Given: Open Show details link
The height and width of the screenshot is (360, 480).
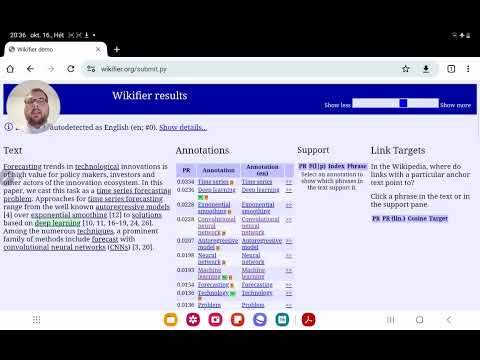Looking at the screenshot, I should [183, 127].
